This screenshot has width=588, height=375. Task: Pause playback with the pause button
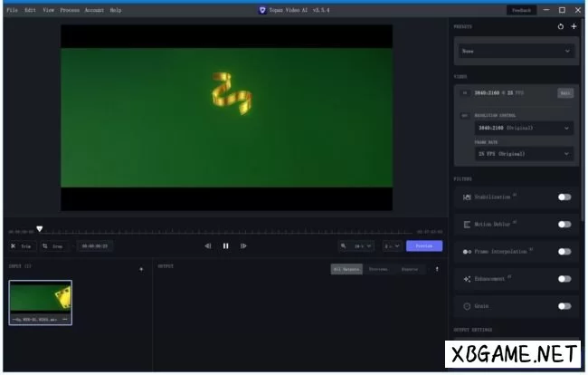[225, 245]
